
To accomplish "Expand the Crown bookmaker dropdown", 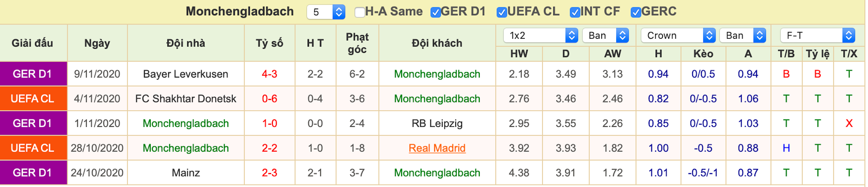I will tap(678, 35).
